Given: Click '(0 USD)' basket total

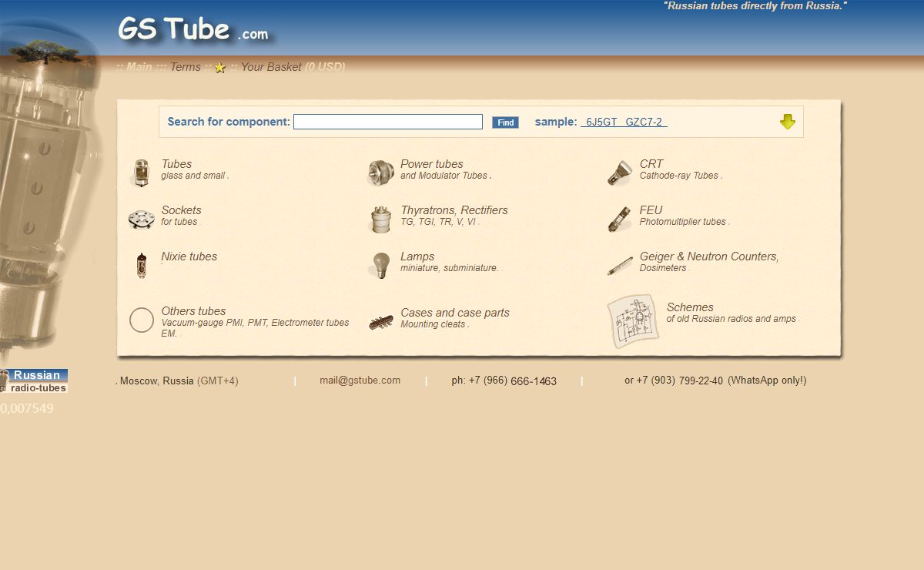Looking at the screenshot, I should coord(325,67).
